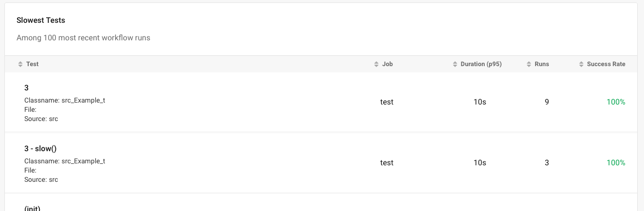Click the 10s duration of "3 - slow()"
This screenshot has width=644, height=211.
coord(480,163)
